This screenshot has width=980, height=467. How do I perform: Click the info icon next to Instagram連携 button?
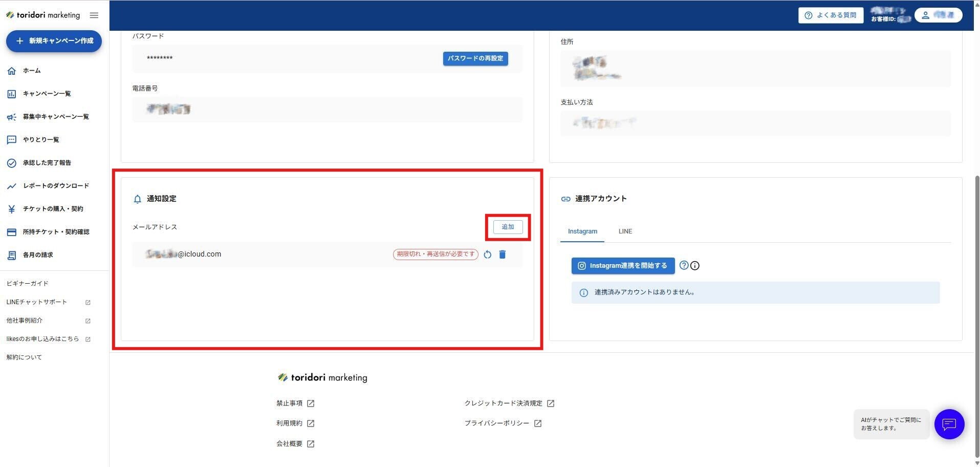695,266
